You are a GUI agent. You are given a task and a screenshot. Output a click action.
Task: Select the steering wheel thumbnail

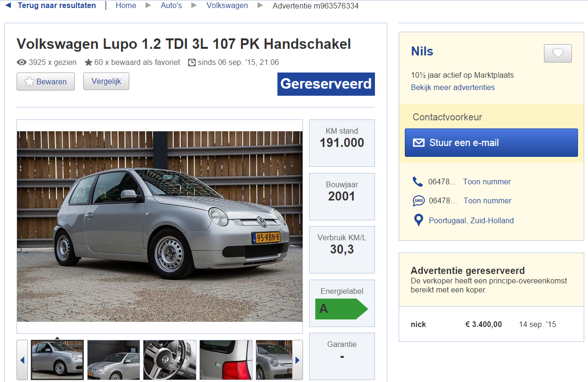[x=169, y=360]
